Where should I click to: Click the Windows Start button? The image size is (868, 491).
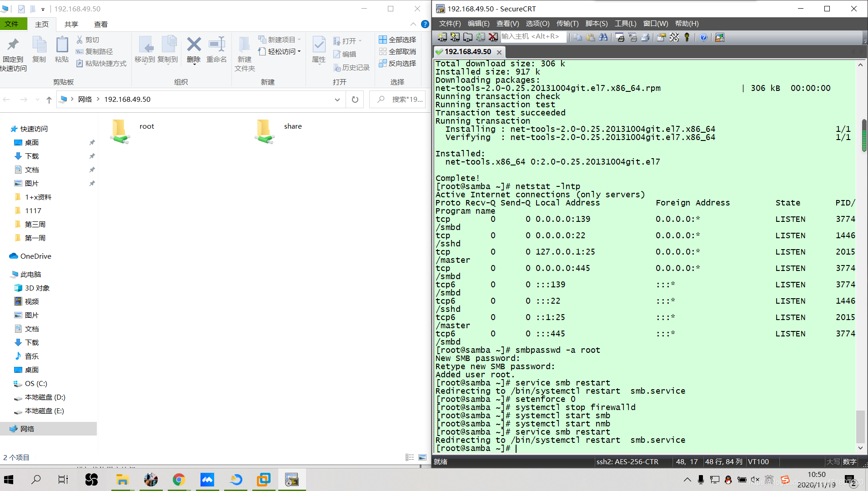(9, 480)
